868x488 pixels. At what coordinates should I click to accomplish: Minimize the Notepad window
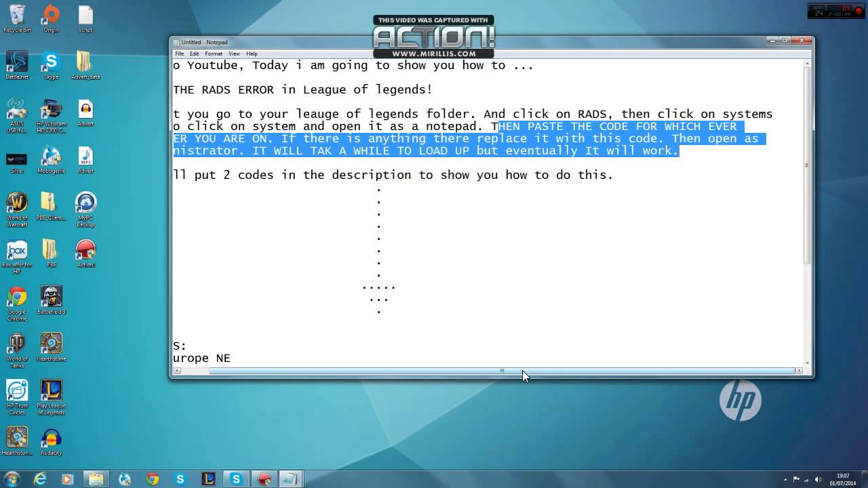point(772,41)
